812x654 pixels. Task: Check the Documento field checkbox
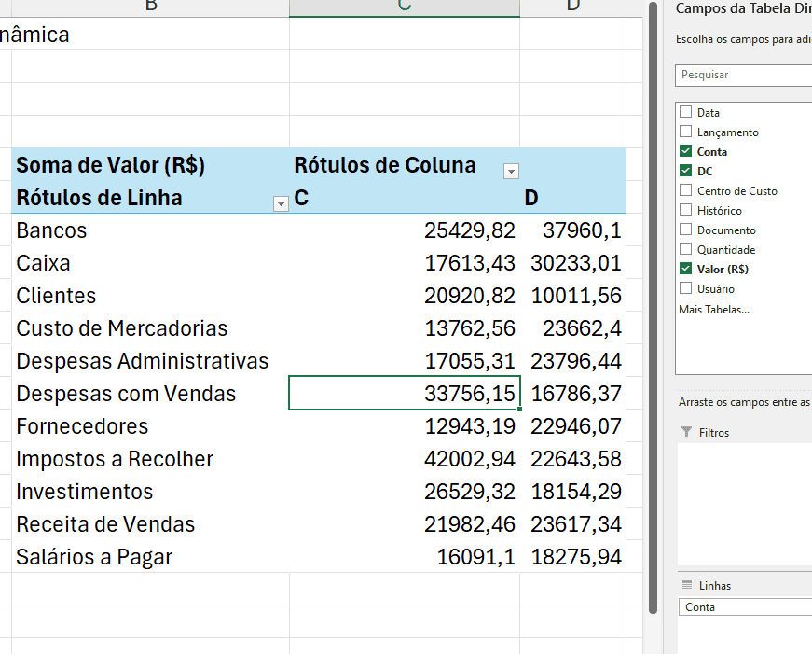pos(686,230)
